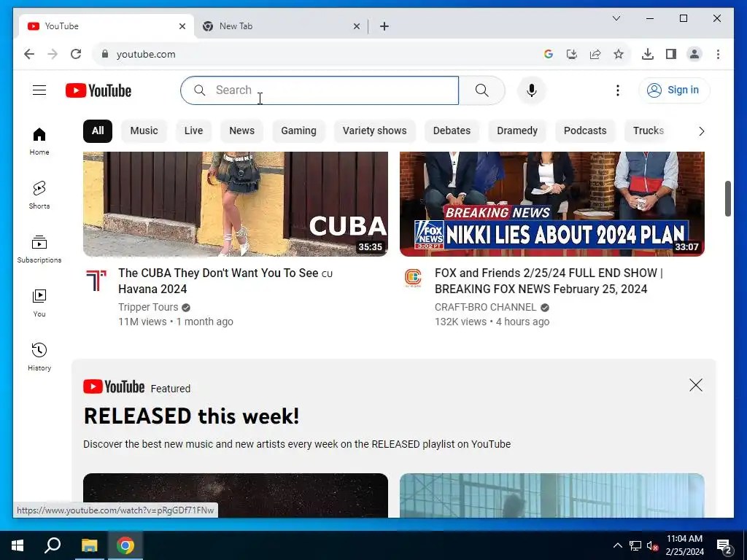Open the You section in sidebar
Screen dimensions: 747x560
pyautogui.click(x=39, y=303)
